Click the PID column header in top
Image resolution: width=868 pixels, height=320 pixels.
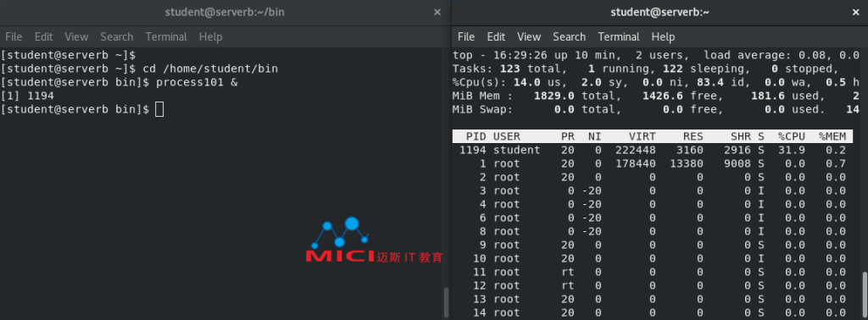point(476,136)
